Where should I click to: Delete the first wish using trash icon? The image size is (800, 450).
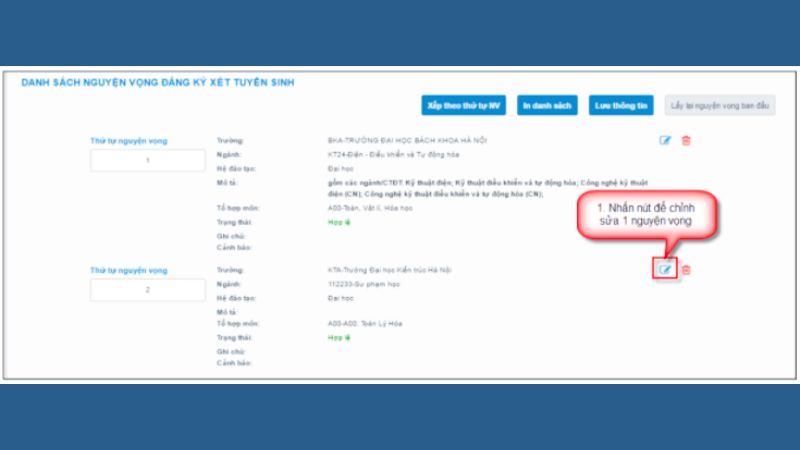[x=686, y=140]
